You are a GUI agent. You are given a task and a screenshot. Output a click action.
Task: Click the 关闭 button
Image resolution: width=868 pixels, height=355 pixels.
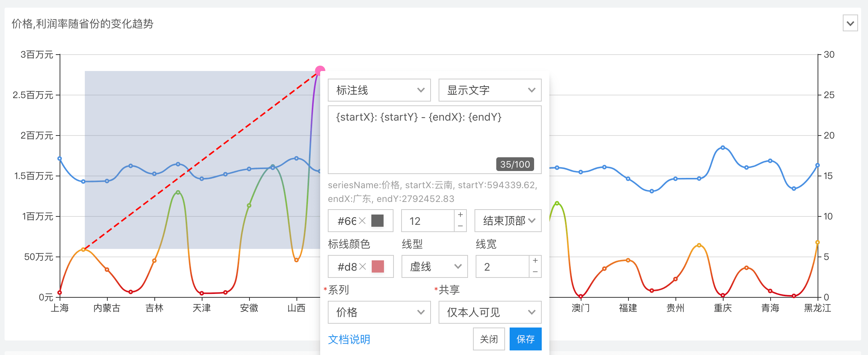tap(489, 339)
